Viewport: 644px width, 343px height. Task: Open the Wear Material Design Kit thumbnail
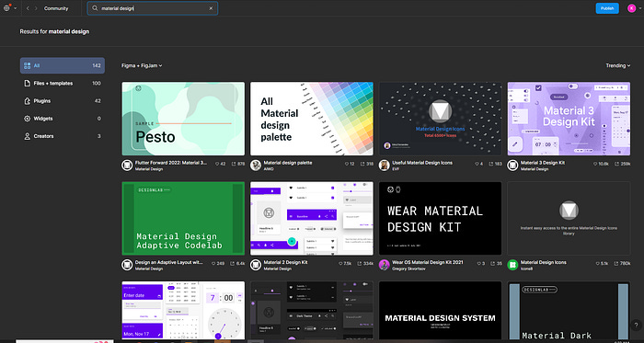(x=441, y=218)
